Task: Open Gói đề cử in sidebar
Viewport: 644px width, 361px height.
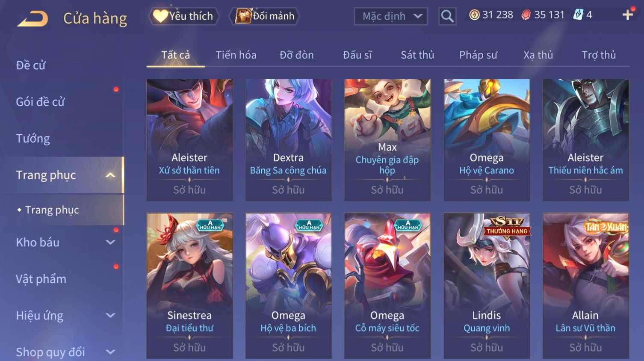Action: pyautogui.click(x=40, y=102)
